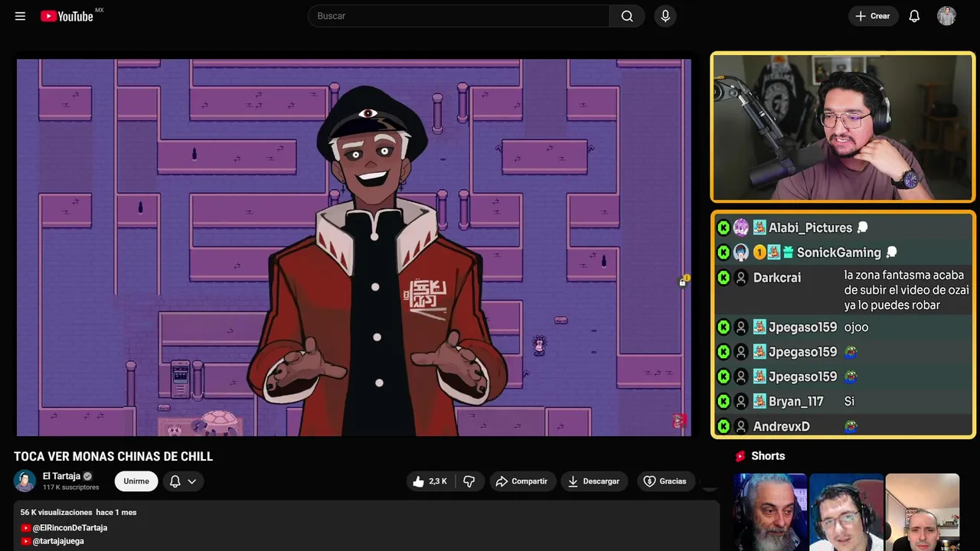Click the Kick badge beside Darkcrai
The height and width of the screenshot is (551, 980).
pyautogui.click(x=724, y=278)
